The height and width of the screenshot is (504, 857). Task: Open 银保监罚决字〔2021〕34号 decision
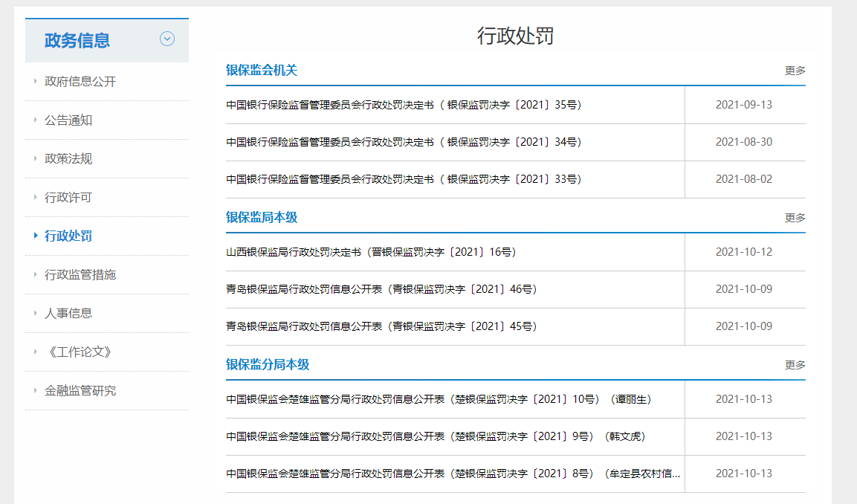click(x=404, y=142)
